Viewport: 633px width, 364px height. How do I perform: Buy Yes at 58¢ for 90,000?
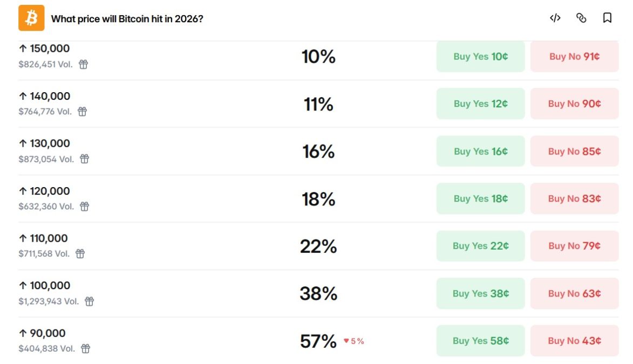480,340
